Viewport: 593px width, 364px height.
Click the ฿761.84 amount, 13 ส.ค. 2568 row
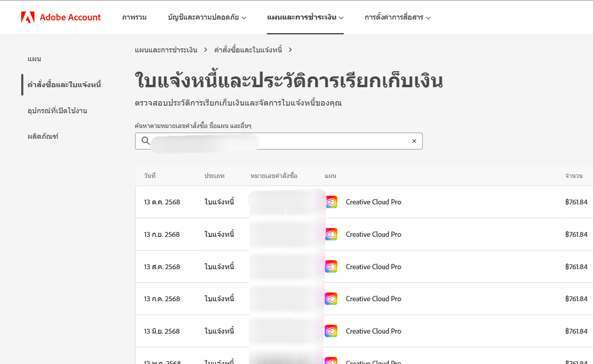[x=576, y=267]
